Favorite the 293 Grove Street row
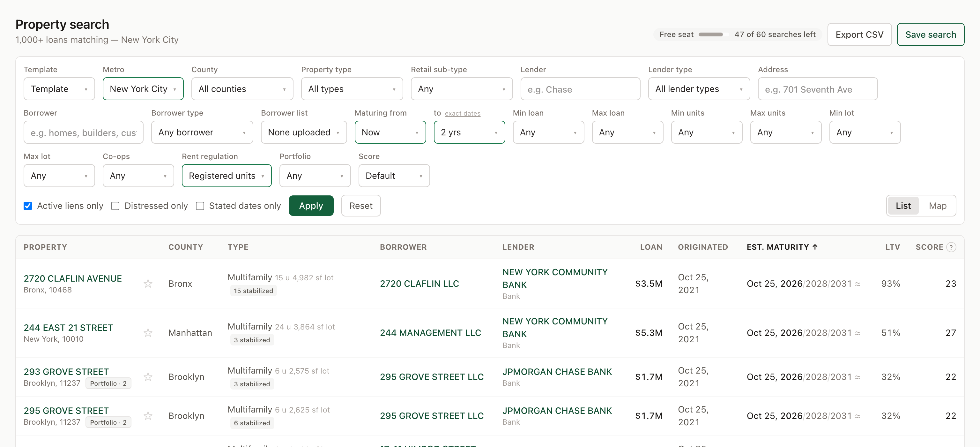 point(148,377)
